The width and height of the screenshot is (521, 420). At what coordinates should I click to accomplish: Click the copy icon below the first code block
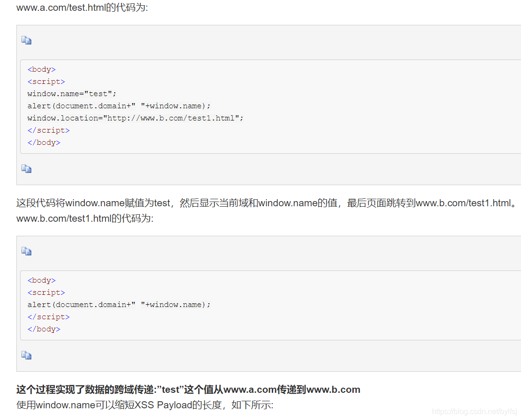point(26,169)
